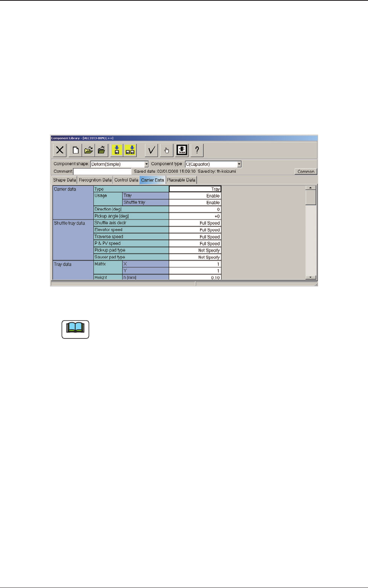Click the Shuttle tray 'Enable' value
368x588 pixels.
[195, 202]
